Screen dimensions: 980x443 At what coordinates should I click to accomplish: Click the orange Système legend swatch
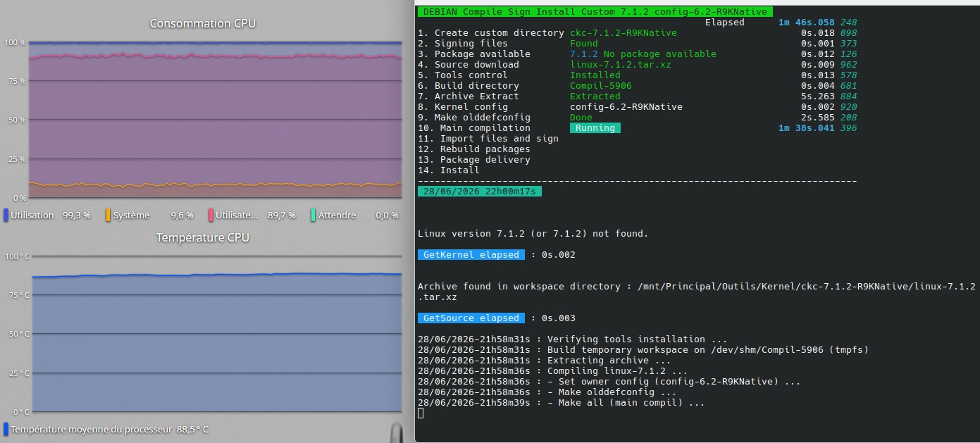point(108,215)
